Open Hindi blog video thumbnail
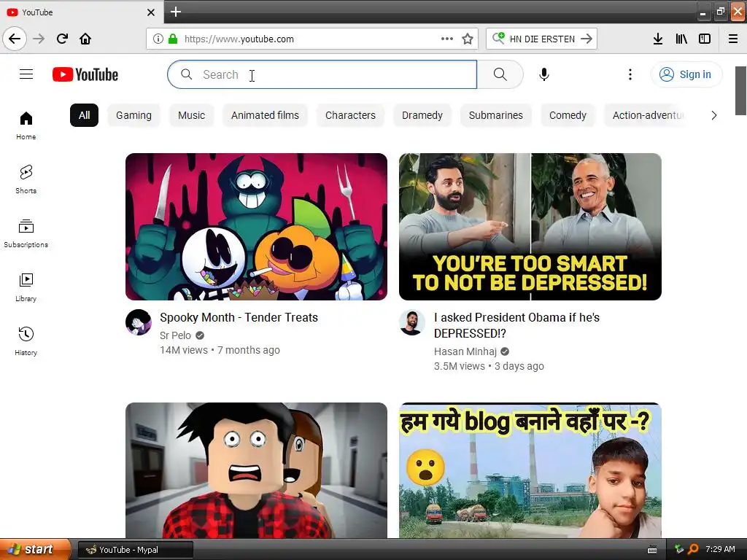 coord(530,470)
